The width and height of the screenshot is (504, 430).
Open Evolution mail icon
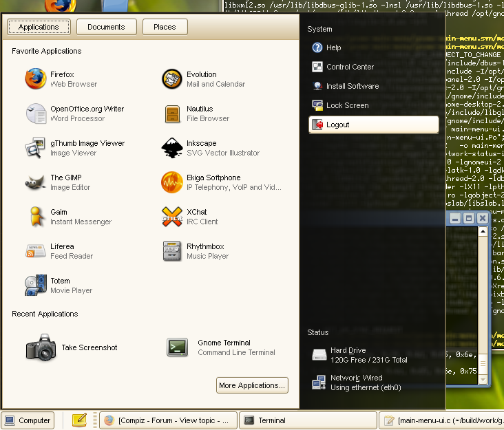click(172, 78)
